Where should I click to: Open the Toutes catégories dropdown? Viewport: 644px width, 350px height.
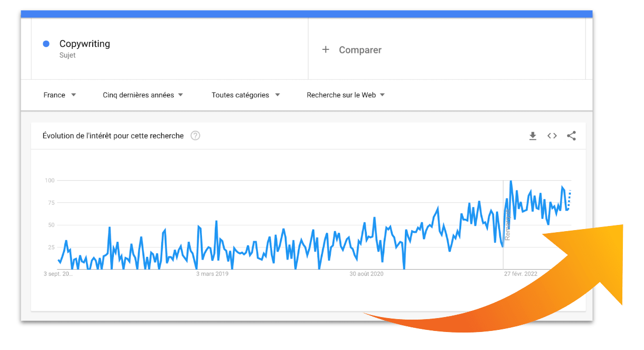click(x=246, y=95)
